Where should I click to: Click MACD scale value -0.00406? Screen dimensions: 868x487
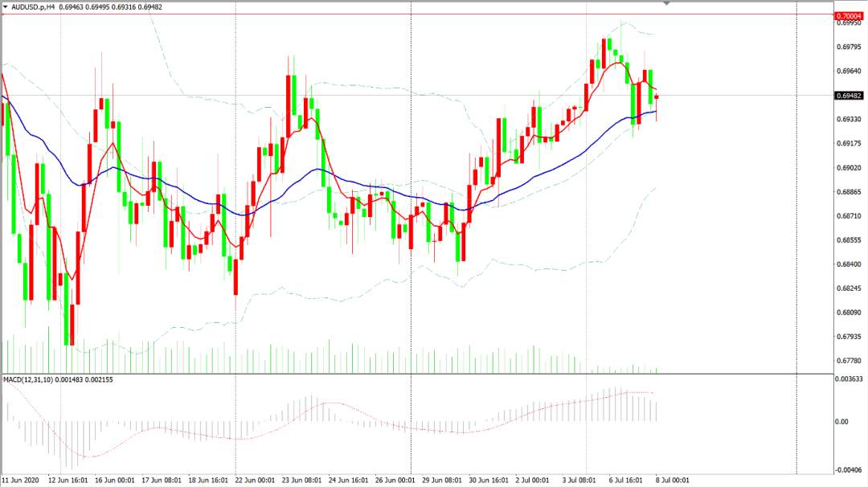(849, 470)
